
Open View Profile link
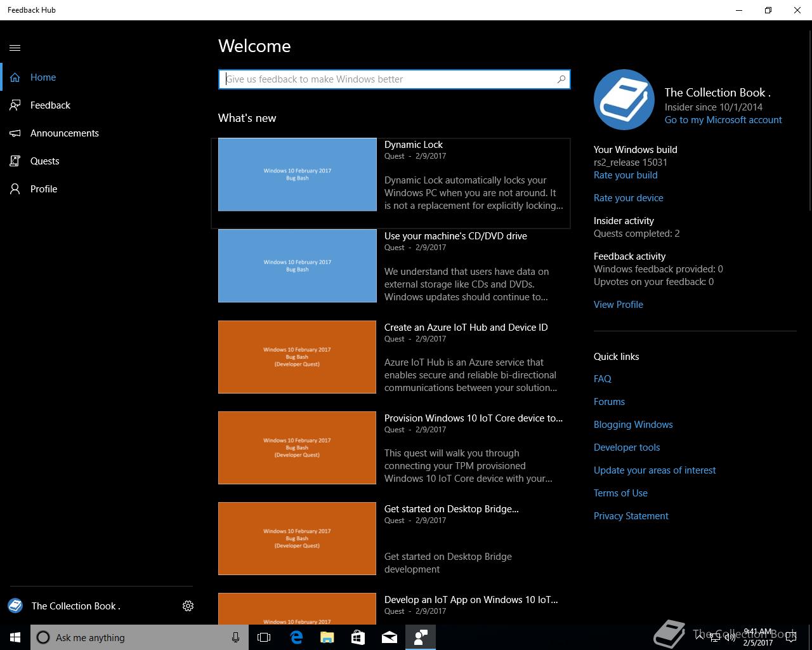click(619, 305)
